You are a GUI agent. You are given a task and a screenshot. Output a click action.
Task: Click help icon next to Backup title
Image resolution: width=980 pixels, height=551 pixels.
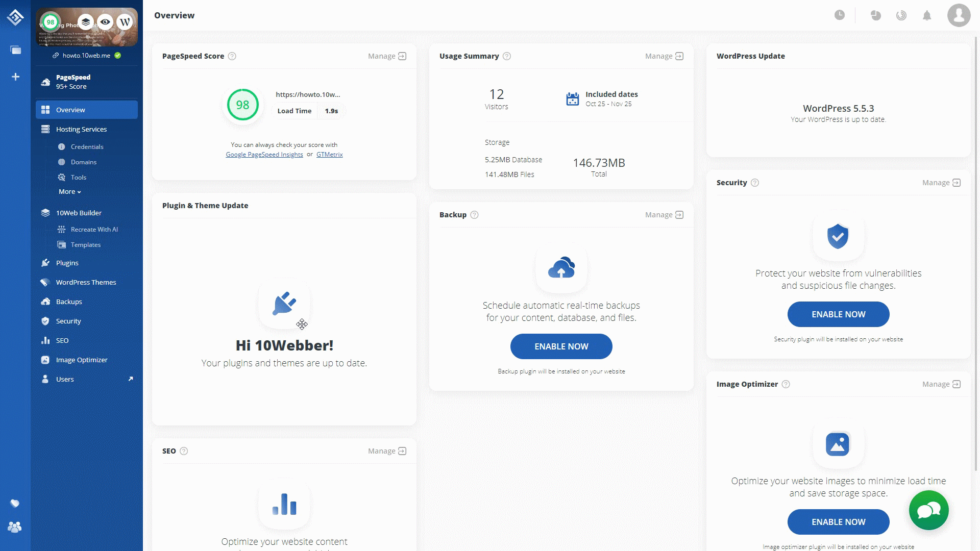(x=474, y=215)
